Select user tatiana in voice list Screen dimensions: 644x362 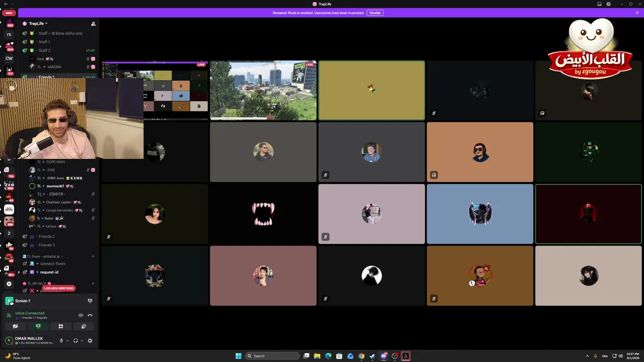pos(60,226)
